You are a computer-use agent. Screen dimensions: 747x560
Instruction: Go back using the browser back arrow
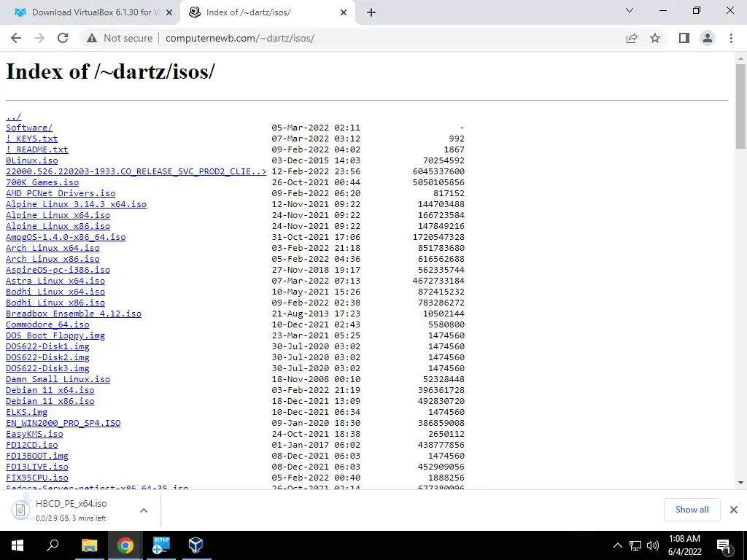click(x=16, y=38)
